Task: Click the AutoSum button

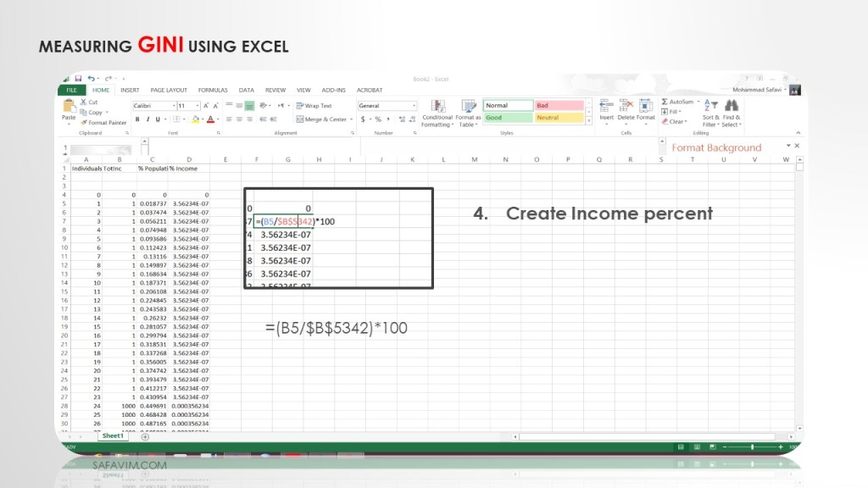Action: point(677,102)
